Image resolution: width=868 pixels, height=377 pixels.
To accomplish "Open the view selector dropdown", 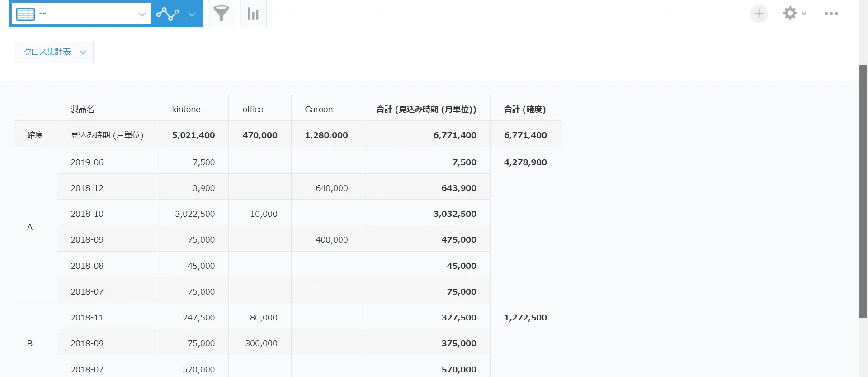I will 142,14.
